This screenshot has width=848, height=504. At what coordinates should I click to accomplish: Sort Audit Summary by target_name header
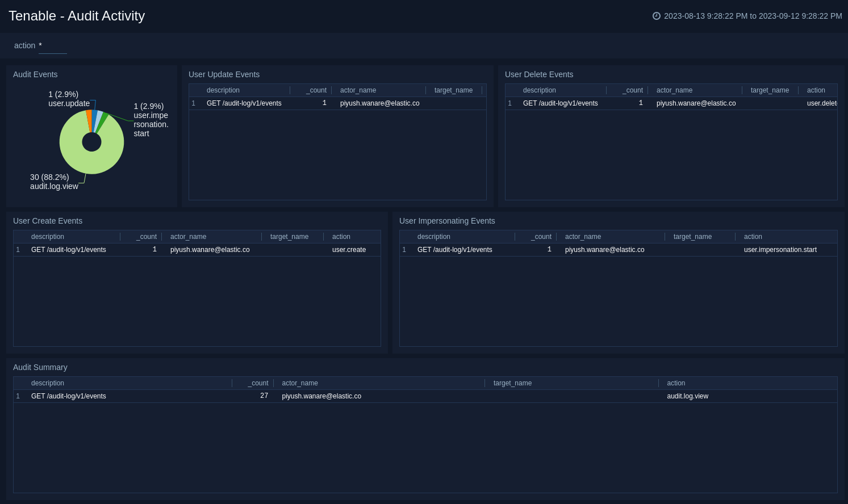click(512, 383)
